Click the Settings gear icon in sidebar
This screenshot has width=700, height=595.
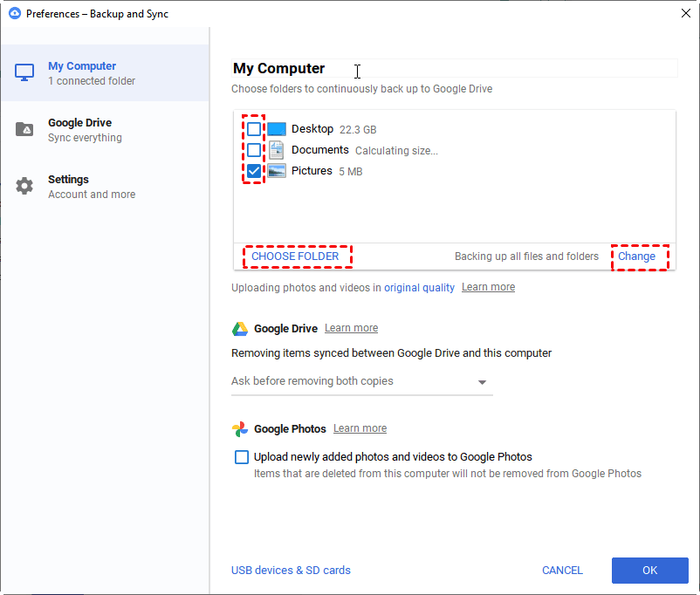click(25, 187)
